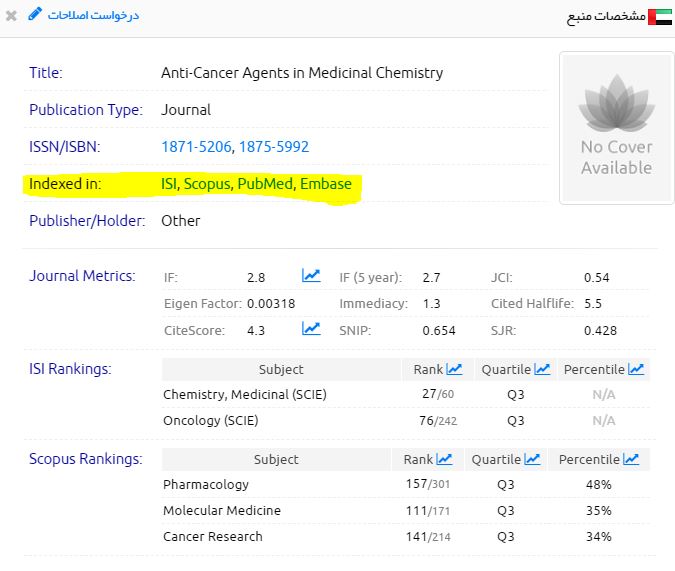Click ISI Rankings Percentile chart icon

click(x=636, y=370)
